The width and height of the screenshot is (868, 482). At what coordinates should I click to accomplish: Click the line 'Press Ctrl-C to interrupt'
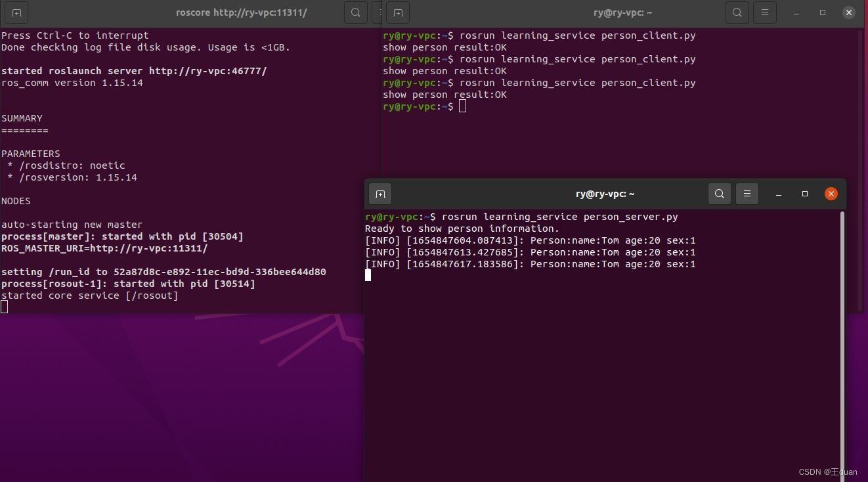click(75, 35)
